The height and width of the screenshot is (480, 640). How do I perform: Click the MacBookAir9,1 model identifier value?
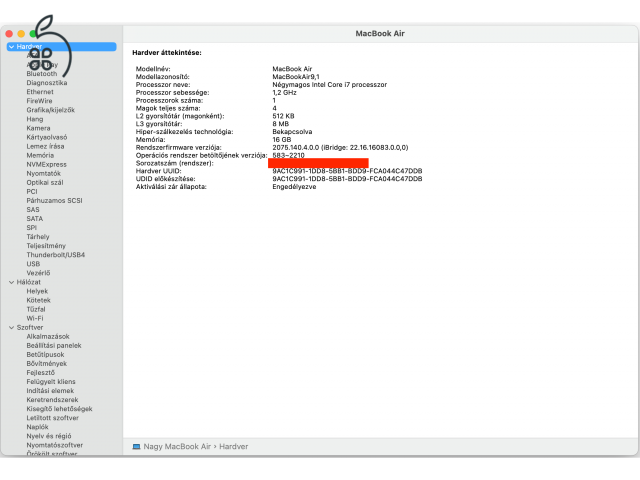pyautogui.click(x=296, y=77)
